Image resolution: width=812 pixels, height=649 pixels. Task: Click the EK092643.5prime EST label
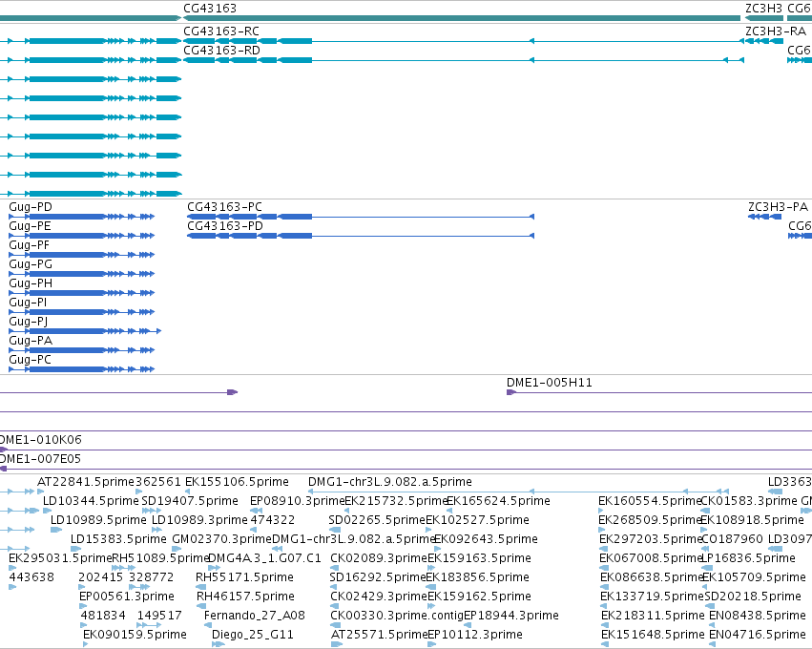tap(486, 539)
